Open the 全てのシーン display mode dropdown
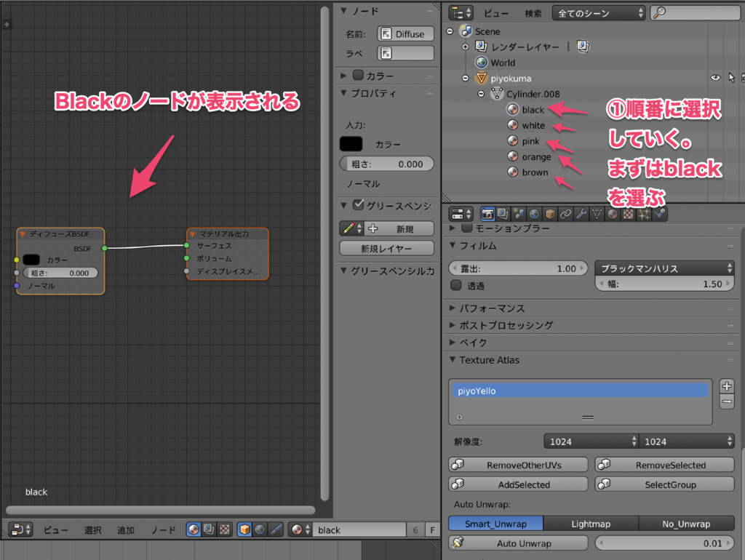 [599, 13]
